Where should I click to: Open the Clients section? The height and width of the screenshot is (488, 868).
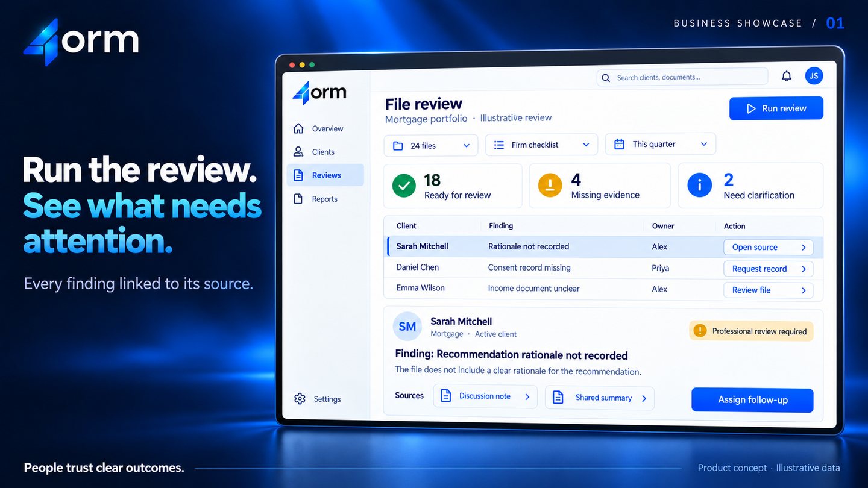coord(325,152)
